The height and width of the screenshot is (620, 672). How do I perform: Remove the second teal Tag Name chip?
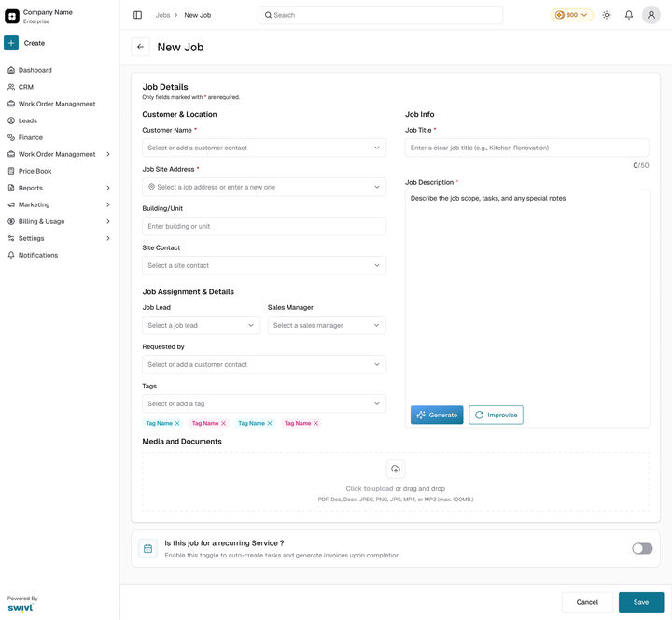coord(270,423)
